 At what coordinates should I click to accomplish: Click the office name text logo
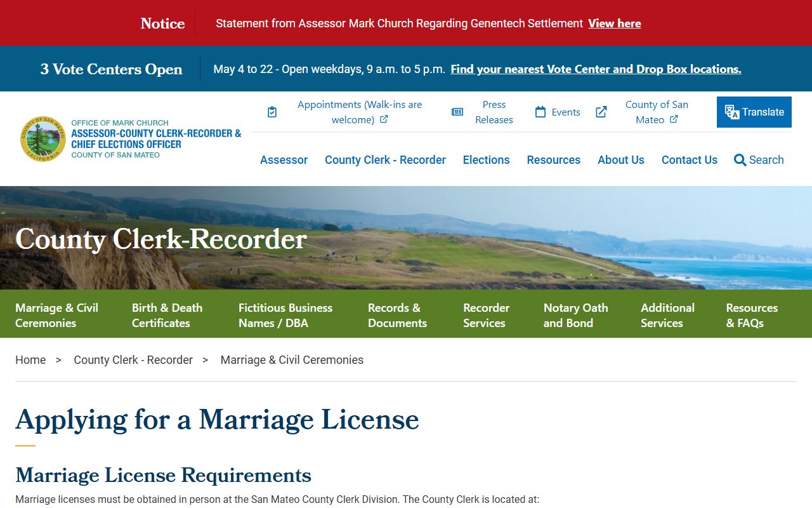coord(156,138)
